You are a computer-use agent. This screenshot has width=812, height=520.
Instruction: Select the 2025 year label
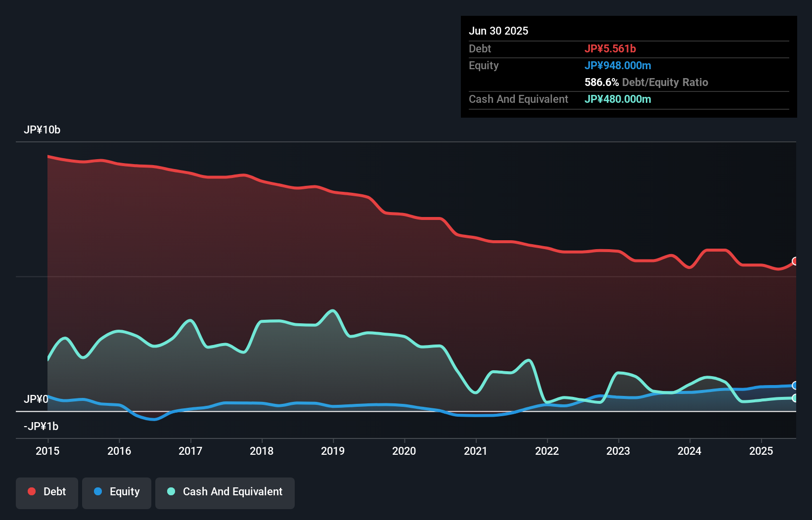pos(762,451)
